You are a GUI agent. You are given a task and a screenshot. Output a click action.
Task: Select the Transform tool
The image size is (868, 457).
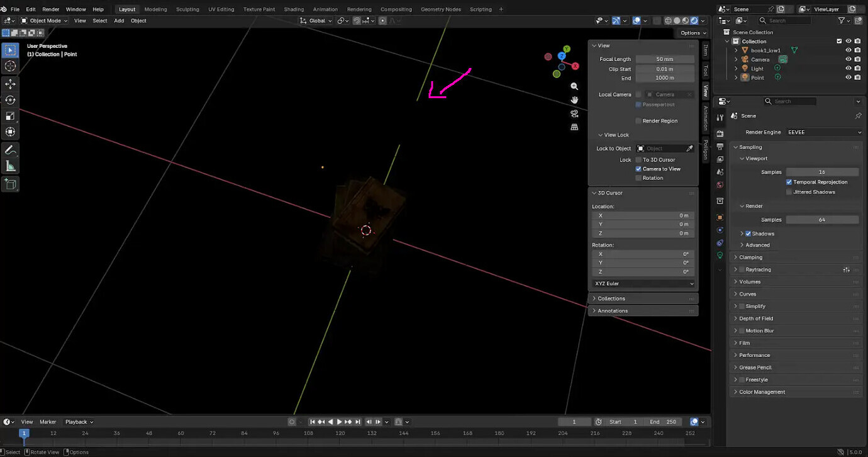(11, 132)
